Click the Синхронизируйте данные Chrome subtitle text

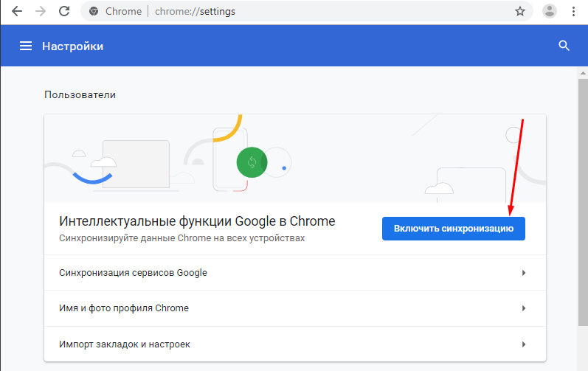point(182,238)
